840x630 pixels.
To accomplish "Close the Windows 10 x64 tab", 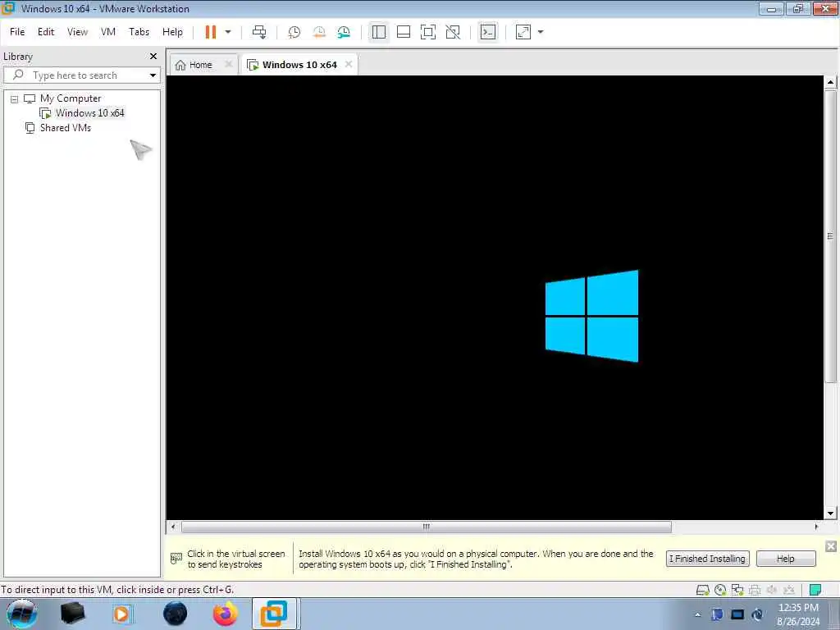I will click(349, 64).
